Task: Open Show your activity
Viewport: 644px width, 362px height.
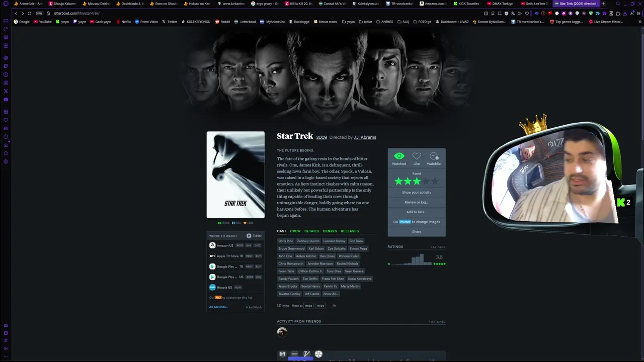Action: point(417,193)
